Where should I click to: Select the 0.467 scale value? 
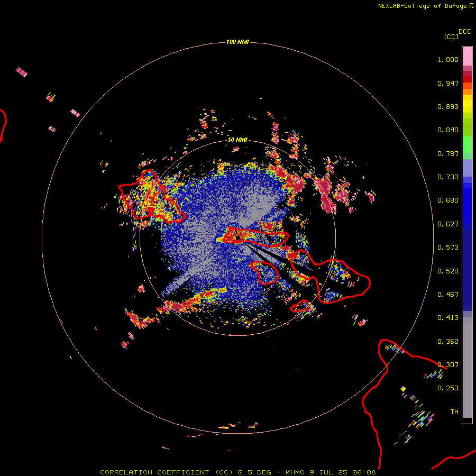pyautogui.click(x=448, y=295)
